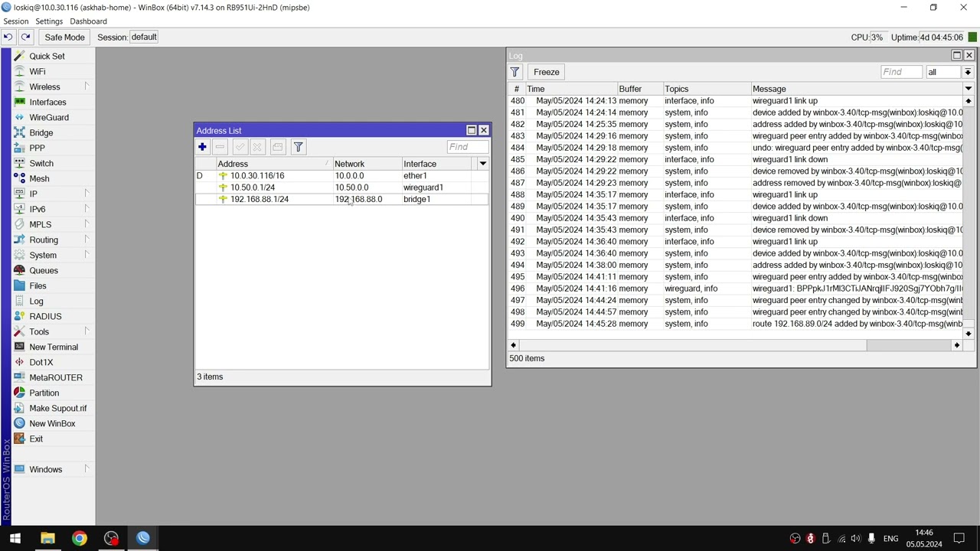
Task: Open Files from the sidebar
Action: [38, 285]
